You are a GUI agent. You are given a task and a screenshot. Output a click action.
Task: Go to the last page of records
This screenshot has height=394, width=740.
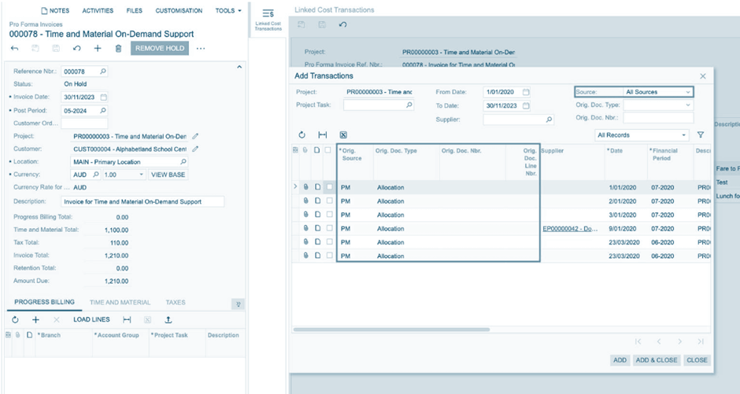(700, 341)
